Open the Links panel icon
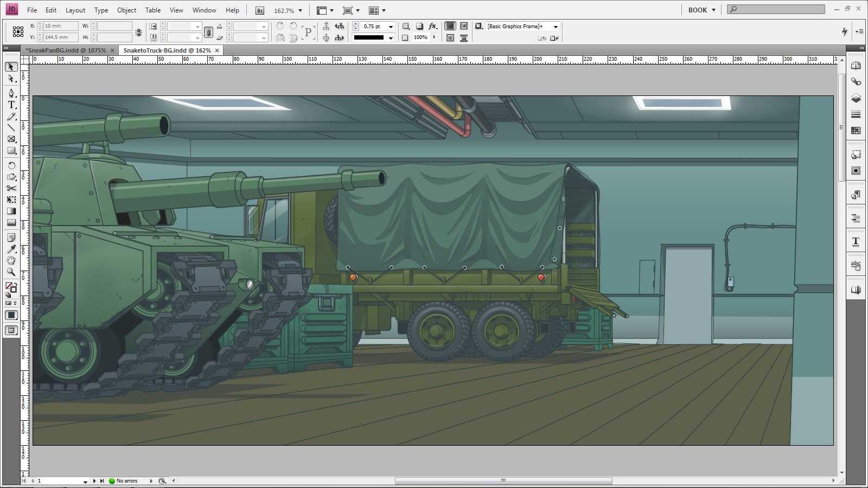Image resolution: width=868 pixels, height=488 pixels. (x=856, y=82)
